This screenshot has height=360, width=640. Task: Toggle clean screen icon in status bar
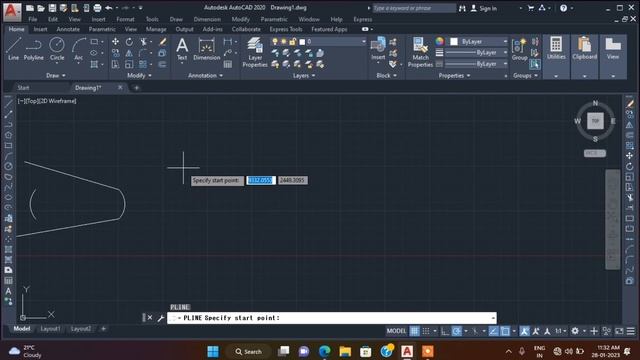click(x=619, y=331)
